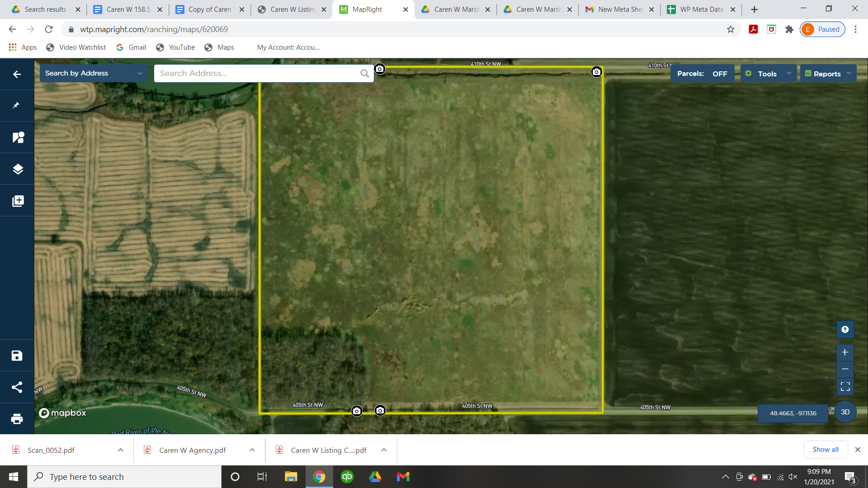The width and height of the screenshot is (868, 488).
Task: Click the back arrow in the MapRight sidebar
Action: [x=17, y=74]
